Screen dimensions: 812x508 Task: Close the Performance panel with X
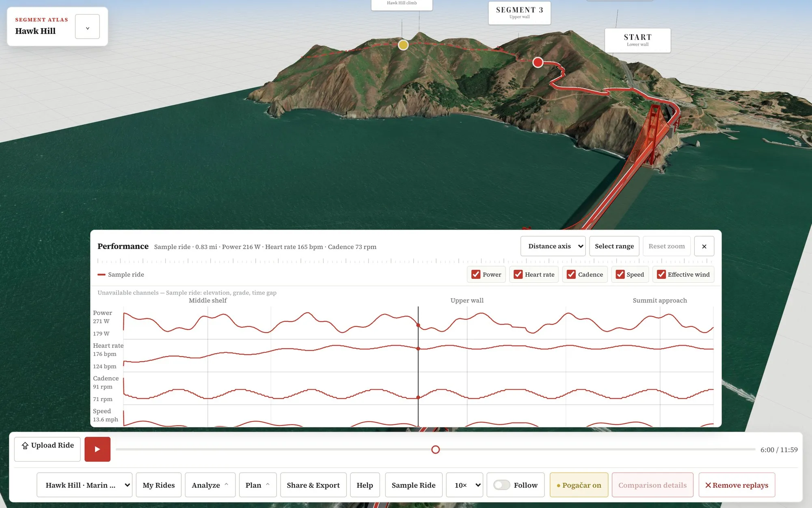(x=704, y=246)
